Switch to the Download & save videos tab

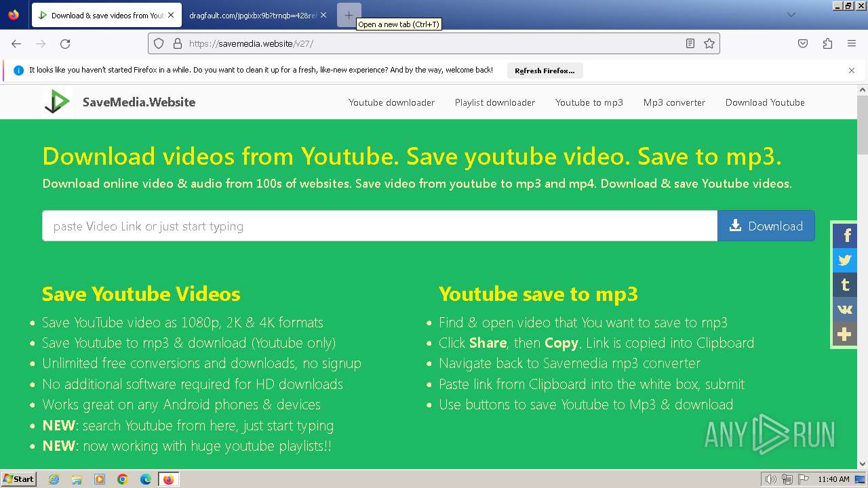(106, 15)
